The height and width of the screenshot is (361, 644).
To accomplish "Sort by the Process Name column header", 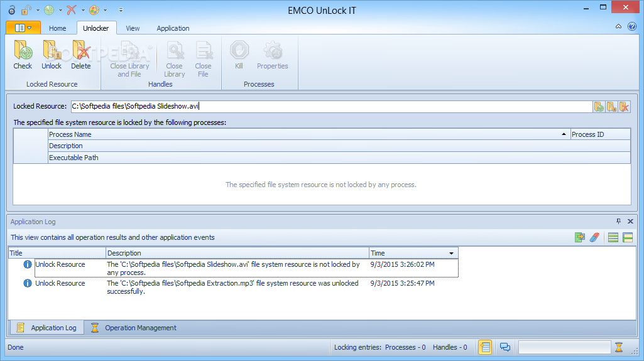I will tap(309, 134).
